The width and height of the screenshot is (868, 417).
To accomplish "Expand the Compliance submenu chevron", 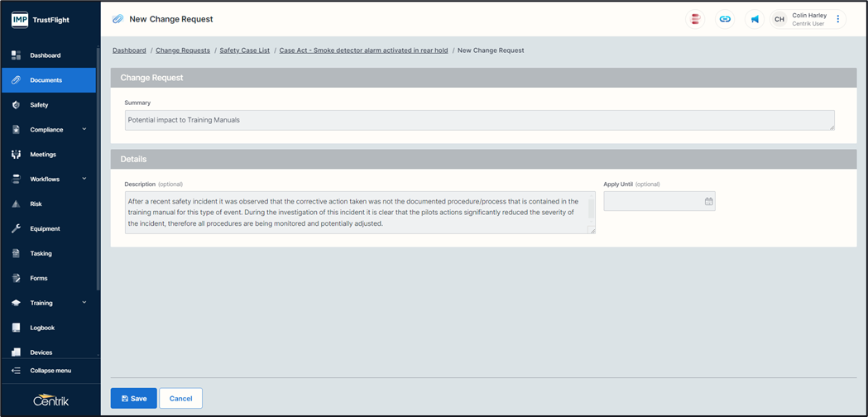I will point(84,129).
